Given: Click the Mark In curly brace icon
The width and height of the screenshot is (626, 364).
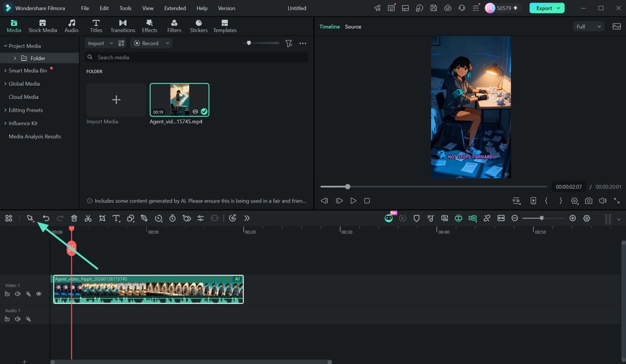Looking at the screenshot, I should (x=547, y=201).
